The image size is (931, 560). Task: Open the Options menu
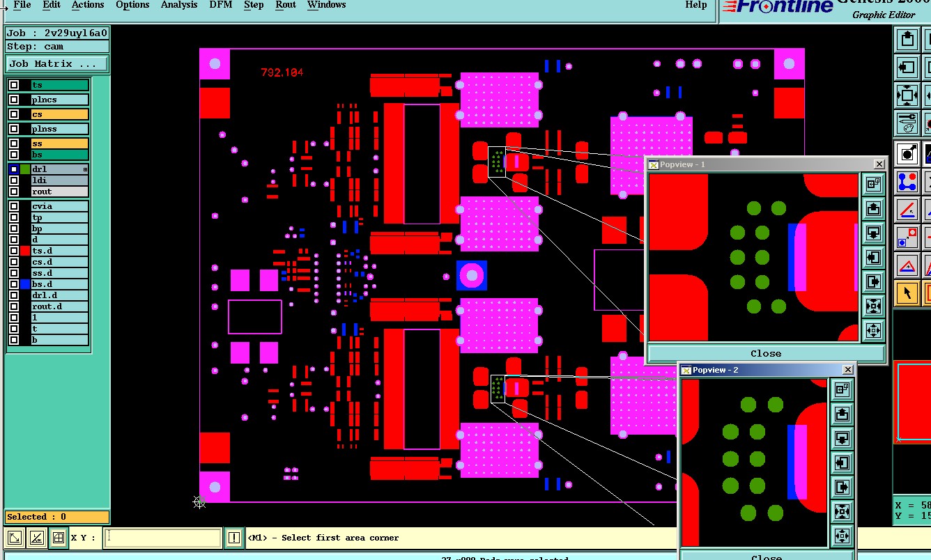pyautogui.click(x=132, y=5)
